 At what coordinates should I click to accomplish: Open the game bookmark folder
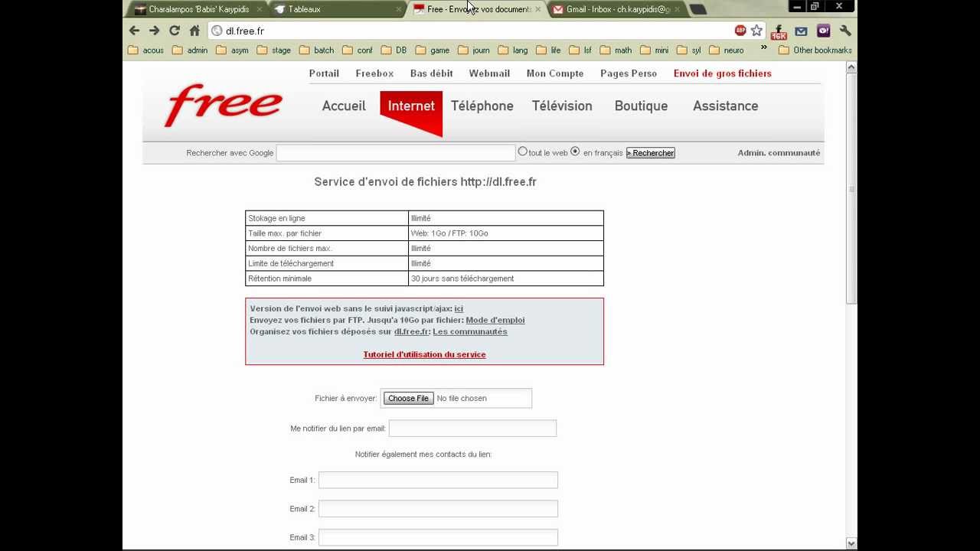[433, 51]
